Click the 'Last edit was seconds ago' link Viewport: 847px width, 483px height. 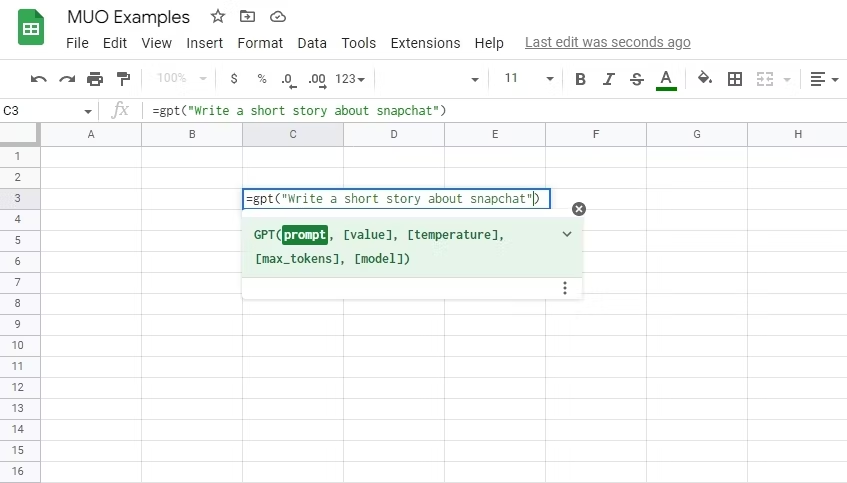pyautogui.click(x=607, y=42)
